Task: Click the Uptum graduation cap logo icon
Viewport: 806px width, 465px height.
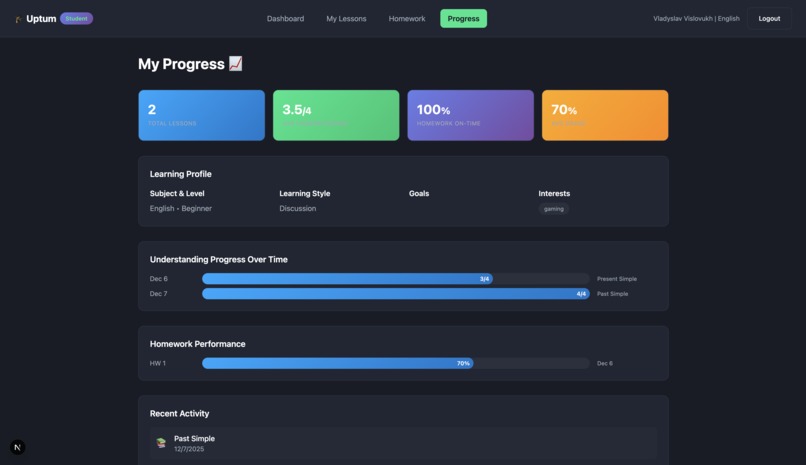Action: 19,19
